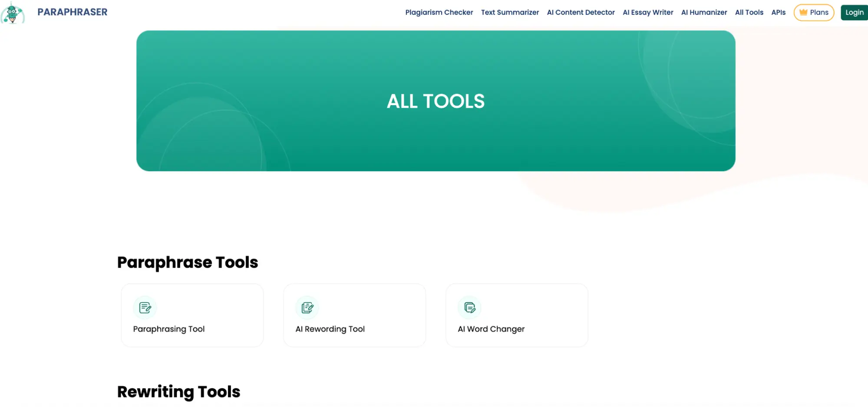The height and width of the screenshot is (407, 868).
Task: Click All Tools in the navigation bar
Action: point(749,13)
